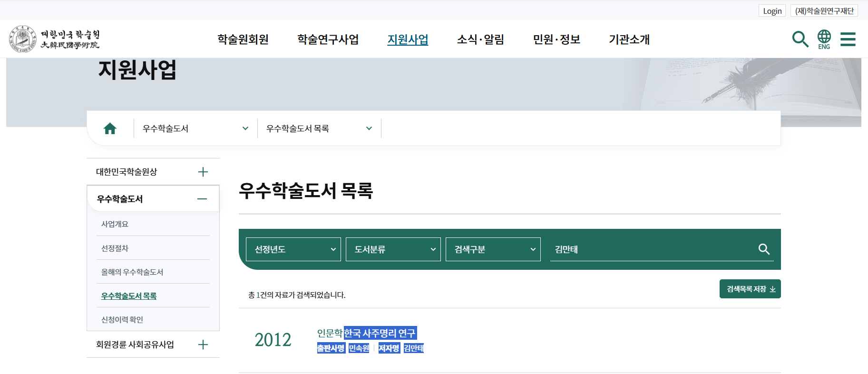This screenshot has width=868, height=374.
Task: Click the 2012 year of the result
Action: click(x=273, y=340)
